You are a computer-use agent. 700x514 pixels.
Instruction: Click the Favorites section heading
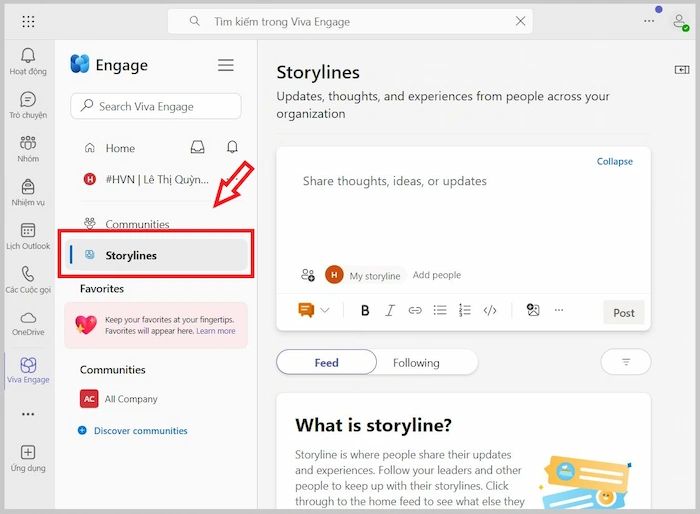tap(102, 289)
